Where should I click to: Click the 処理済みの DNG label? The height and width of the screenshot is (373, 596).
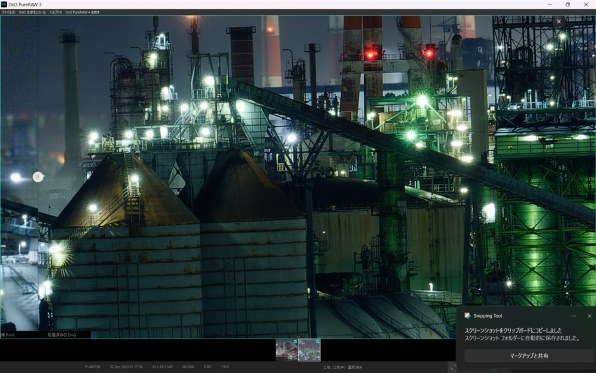click(x=62, y=335)
